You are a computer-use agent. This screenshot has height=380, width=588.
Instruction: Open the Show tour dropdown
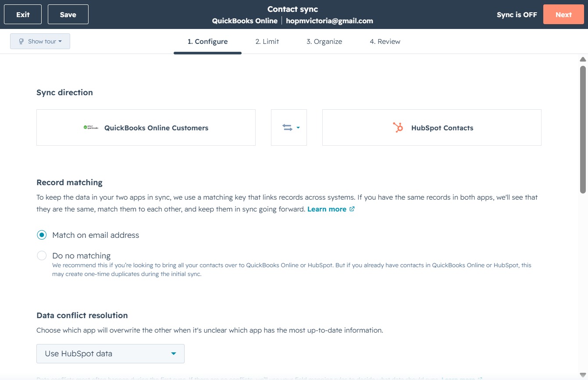coord(40,41)
